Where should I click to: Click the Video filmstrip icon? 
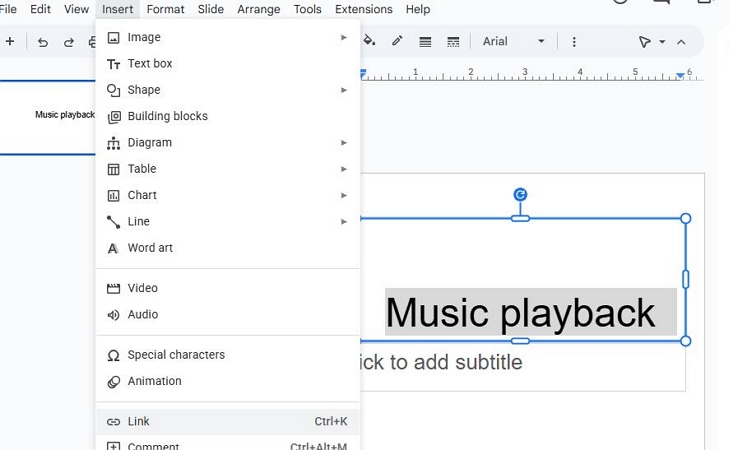[114, 289]
